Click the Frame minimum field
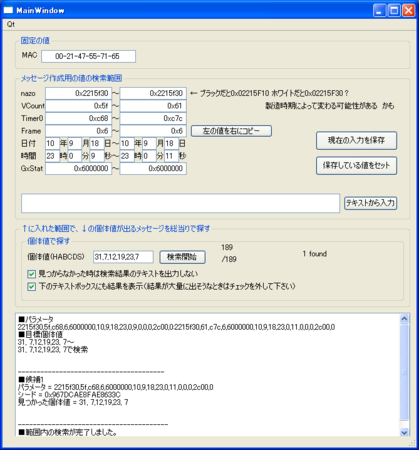Viewport: 419px width, 450px height. (x=78, y=131)
